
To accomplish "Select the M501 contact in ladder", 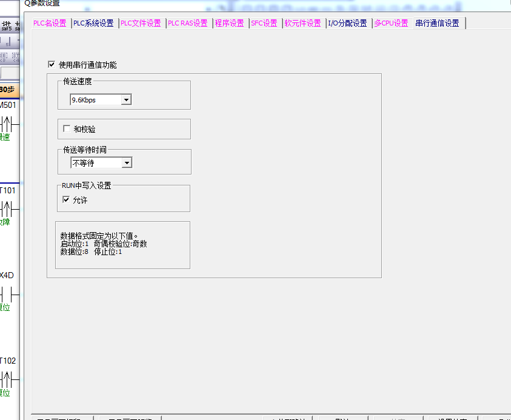I will pos(7,124).
